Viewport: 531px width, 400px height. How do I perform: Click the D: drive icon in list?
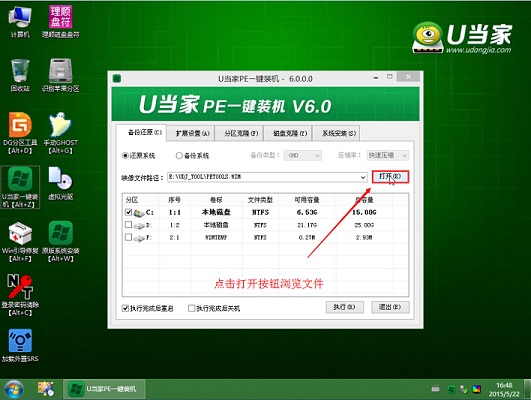pos(139,226)
